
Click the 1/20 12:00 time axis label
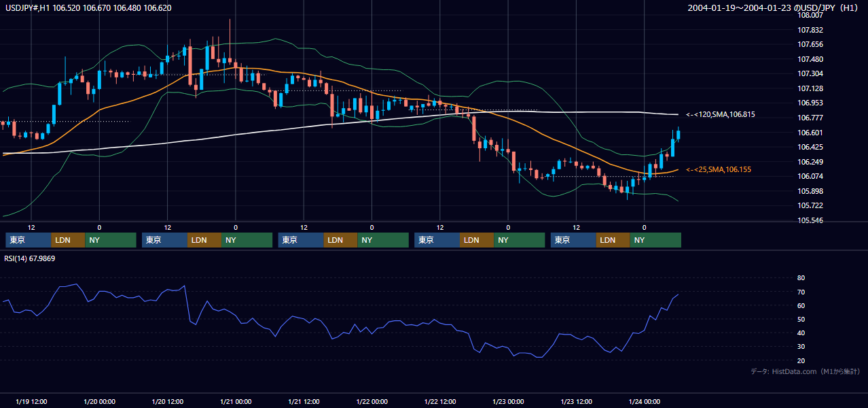pyautogui.click(x=167, y=401)
